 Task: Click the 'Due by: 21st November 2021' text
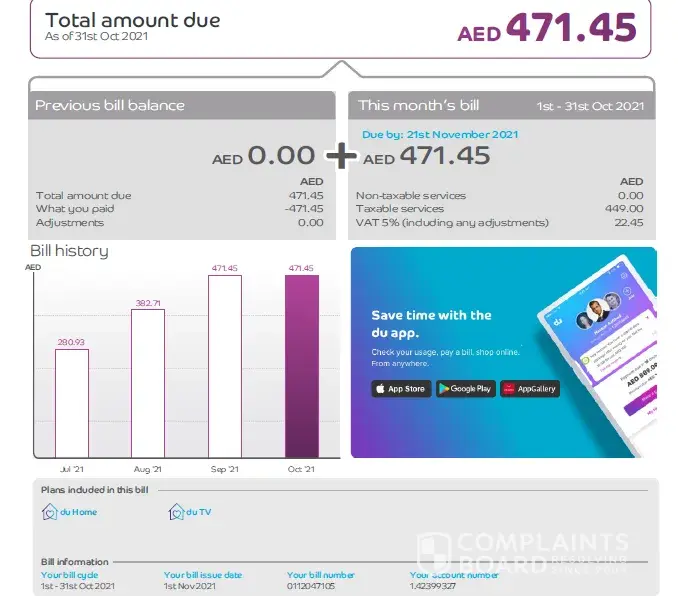tap(440, 134)
